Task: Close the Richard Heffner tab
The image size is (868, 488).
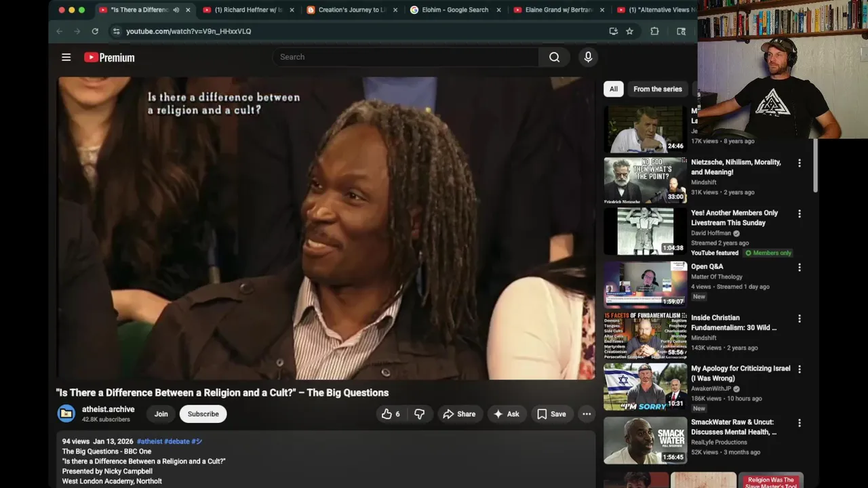Action: point(292,10)
